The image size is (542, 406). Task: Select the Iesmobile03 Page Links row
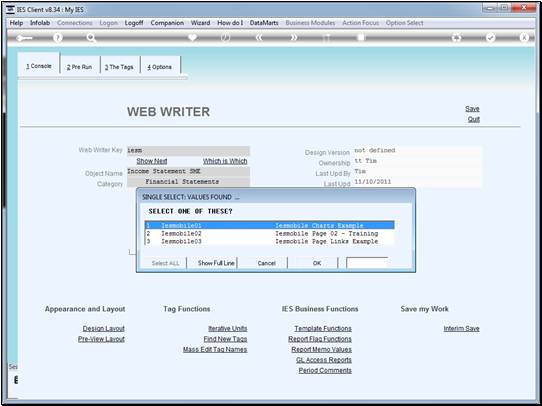pos(269,241)
